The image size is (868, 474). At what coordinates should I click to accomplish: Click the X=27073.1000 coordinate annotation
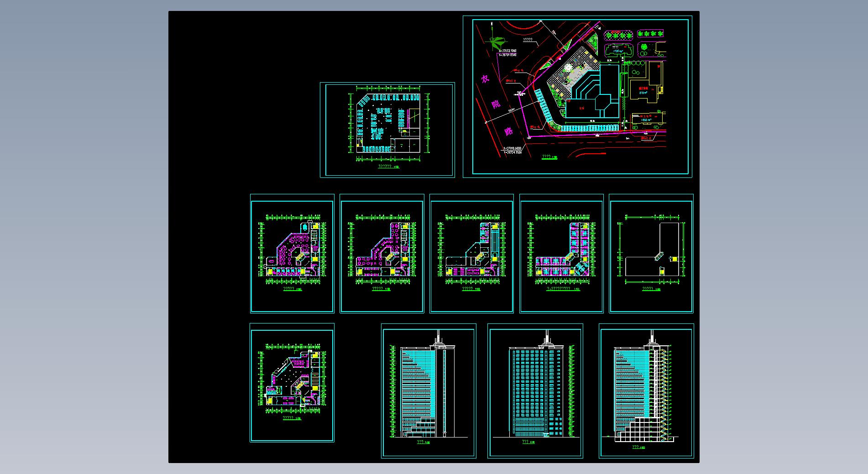coord(507,50)
